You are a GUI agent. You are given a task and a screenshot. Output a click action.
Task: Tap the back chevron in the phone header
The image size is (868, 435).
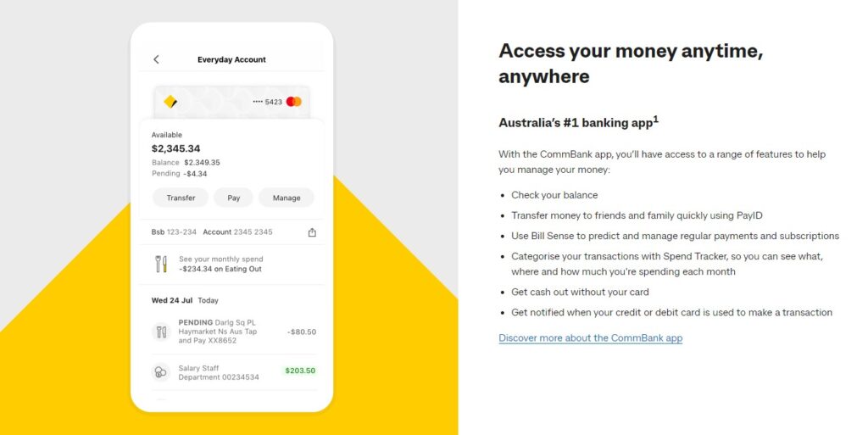click(x=156, y=59)
